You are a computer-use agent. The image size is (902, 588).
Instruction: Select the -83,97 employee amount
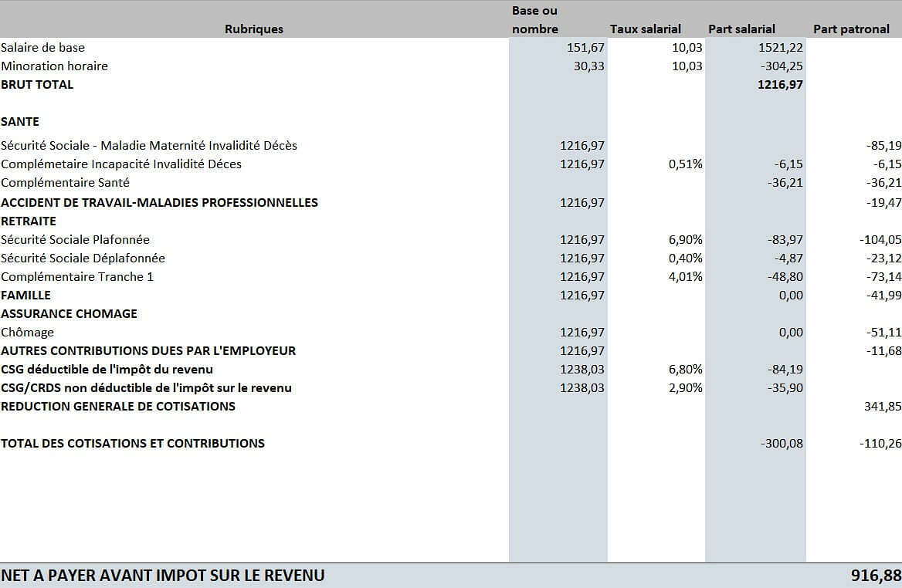pyautogui.click(x=785, y=240)
